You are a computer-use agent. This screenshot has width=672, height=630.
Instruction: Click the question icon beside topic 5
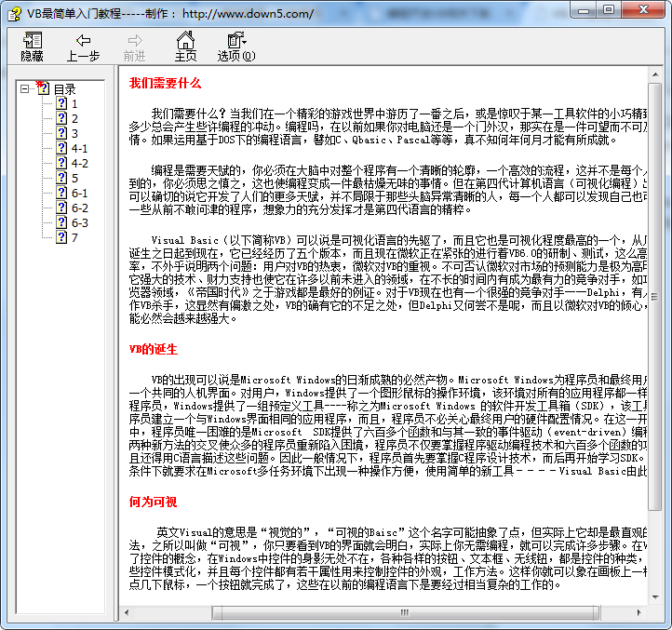point(61,179)
